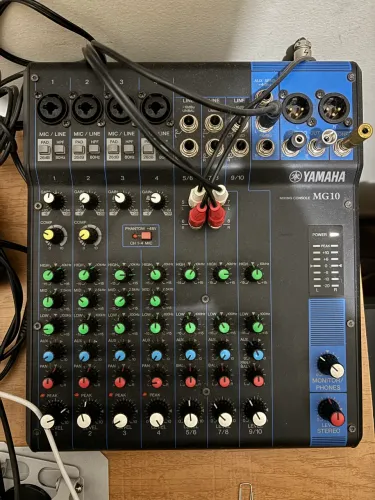Select the left XLR stereo output connector
375x500 pixels.
click(297, 107)
